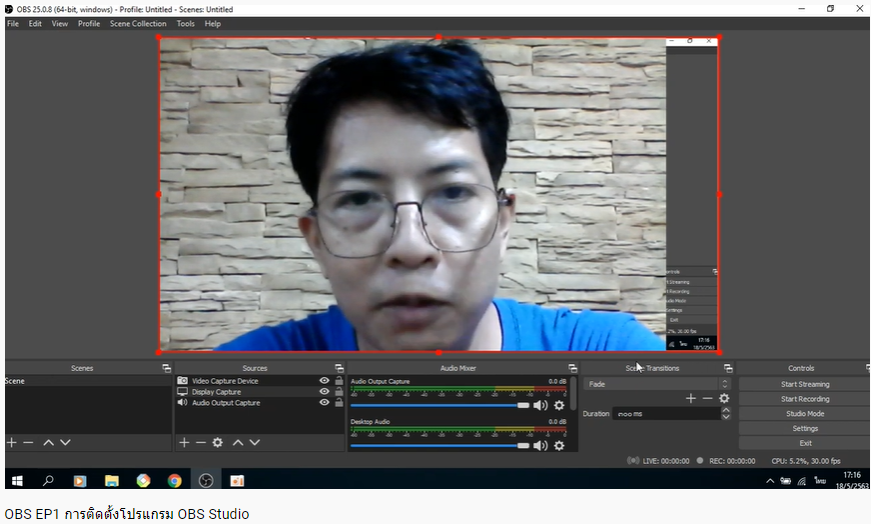
Task: Open the Fade transition dropdown
Action: tap(658, 384)
